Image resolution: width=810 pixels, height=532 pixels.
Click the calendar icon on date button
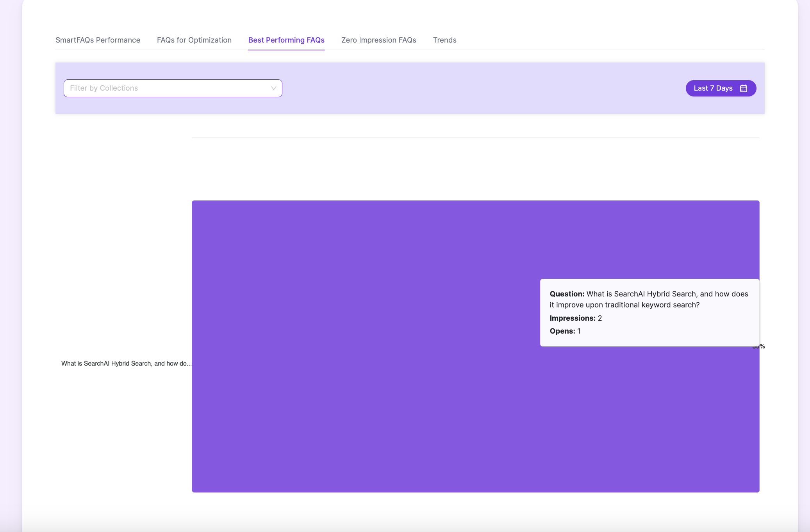pos(744,88)
